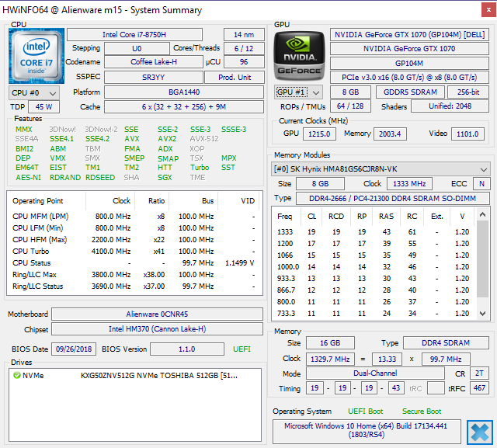This screenshot has width=497, height=448.
Task: Click the SR3YY SSPEC field
Action: (154, 78)
